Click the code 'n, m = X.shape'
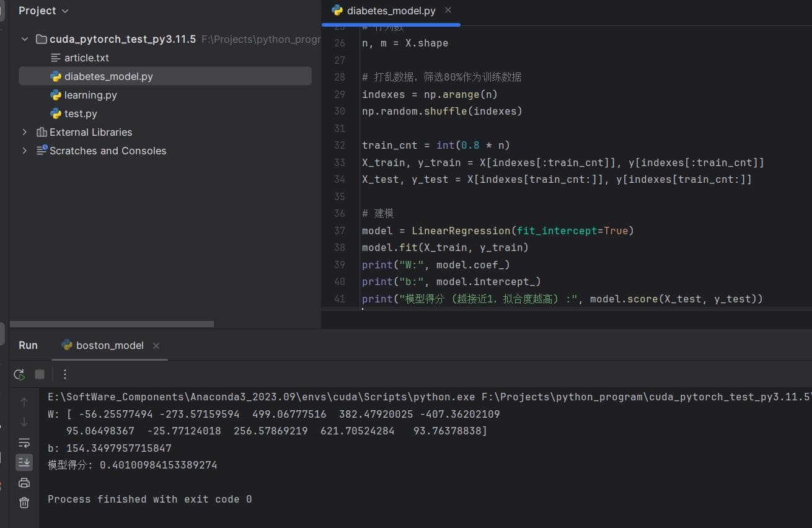This screenshot has height=528, width=812. pyautogui.click(x=405, y=43)
